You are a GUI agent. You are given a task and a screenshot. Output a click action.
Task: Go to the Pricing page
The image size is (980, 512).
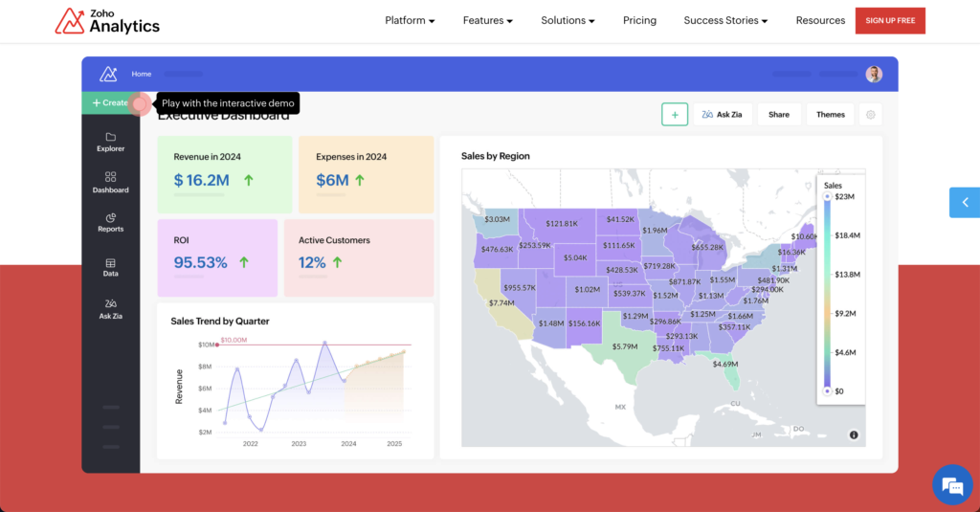639,20
